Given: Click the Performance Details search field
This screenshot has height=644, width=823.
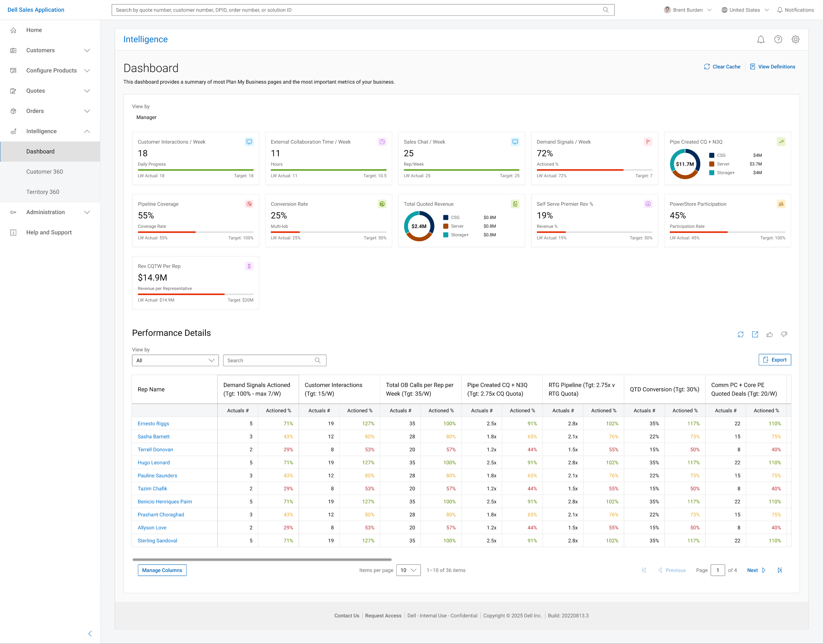Looking at the screenshot, I should (274, 361).
